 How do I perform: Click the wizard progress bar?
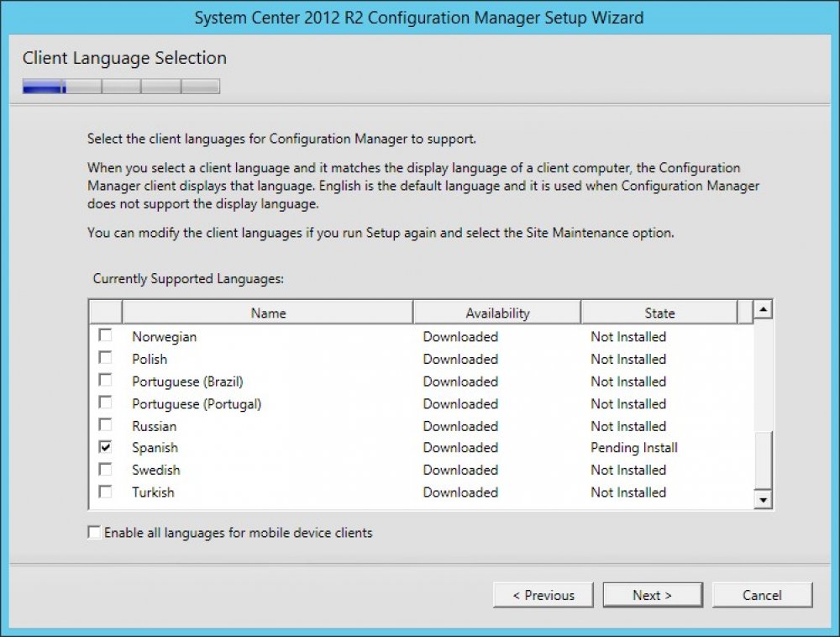pos(121,87)
